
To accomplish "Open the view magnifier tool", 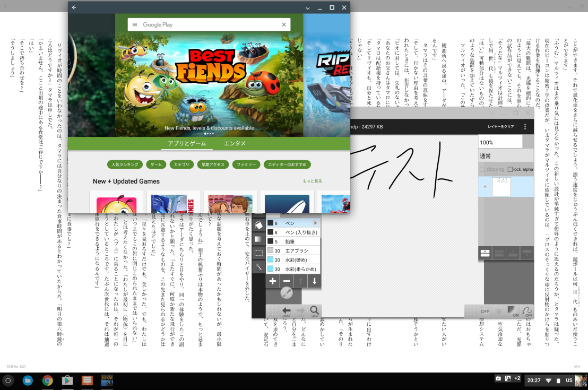I will tap(314, 311).
